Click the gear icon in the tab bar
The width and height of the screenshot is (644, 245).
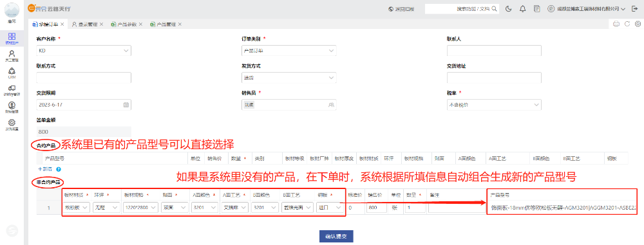[x=638, y=24]
